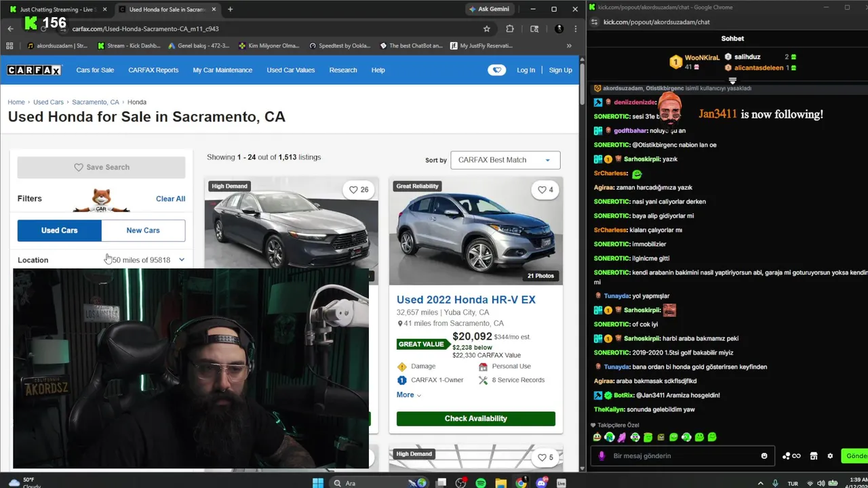Image resolution: width=868 pixels, height=488 pixels.
Task: Open Discord from the taskbar
Action: click(541, 483)
